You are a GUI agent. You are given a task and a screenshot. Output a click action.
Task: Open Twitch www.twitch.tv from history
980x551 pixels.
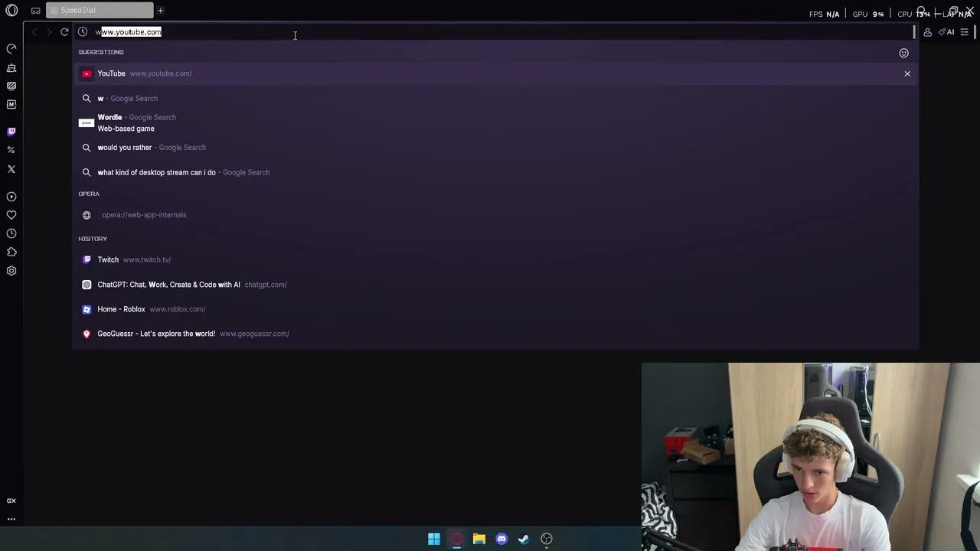click(x=495, y=259)
